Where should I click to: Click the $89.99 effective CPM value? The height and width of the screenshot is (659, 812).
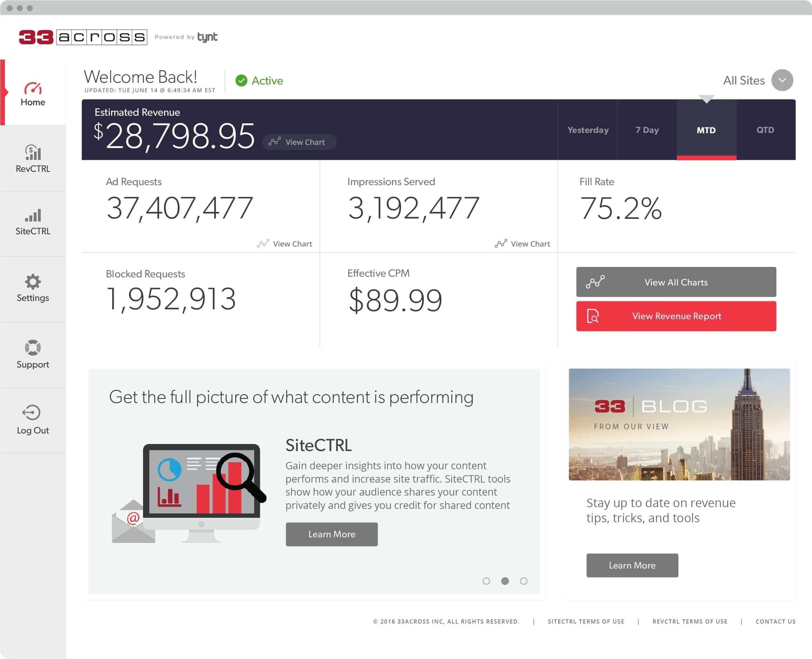tap(395, 300)
